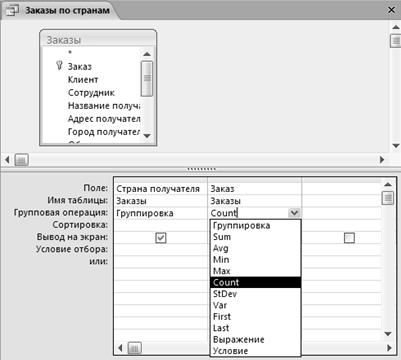Click the key icon next to Заказ field
The image size is (401, 360).
click(x=59, y=65)
